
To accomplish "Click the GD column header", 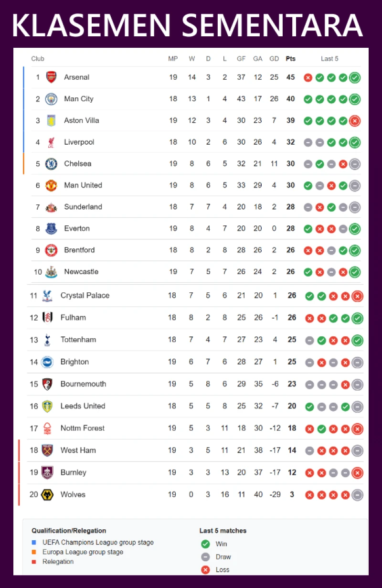I will (x=274, y=59).
